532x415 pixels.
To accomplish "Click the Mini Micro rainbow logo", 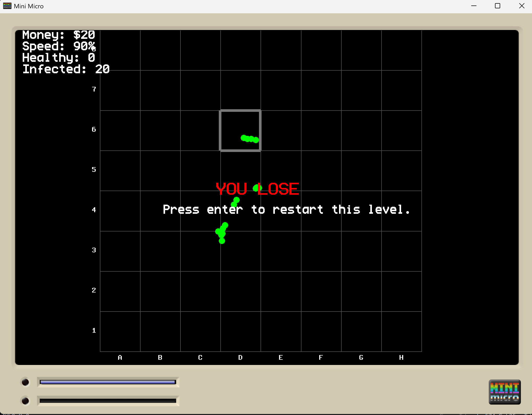I will 504,392.
